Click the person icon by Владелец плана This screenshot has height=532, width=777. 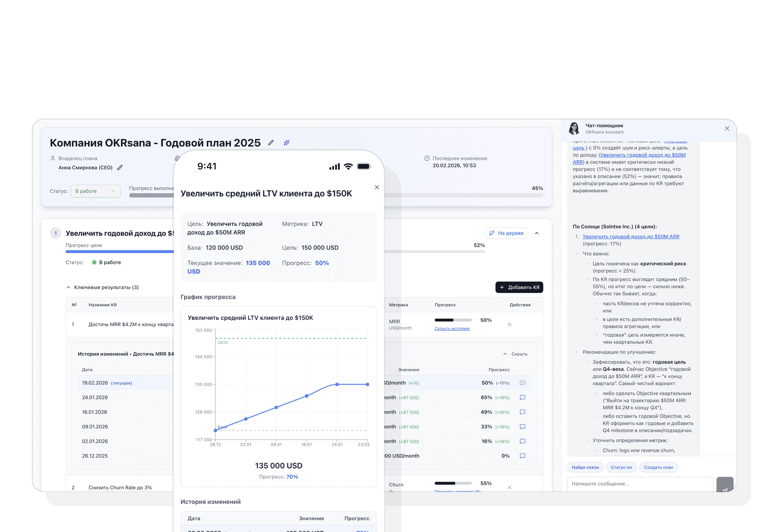coord(53,158)
